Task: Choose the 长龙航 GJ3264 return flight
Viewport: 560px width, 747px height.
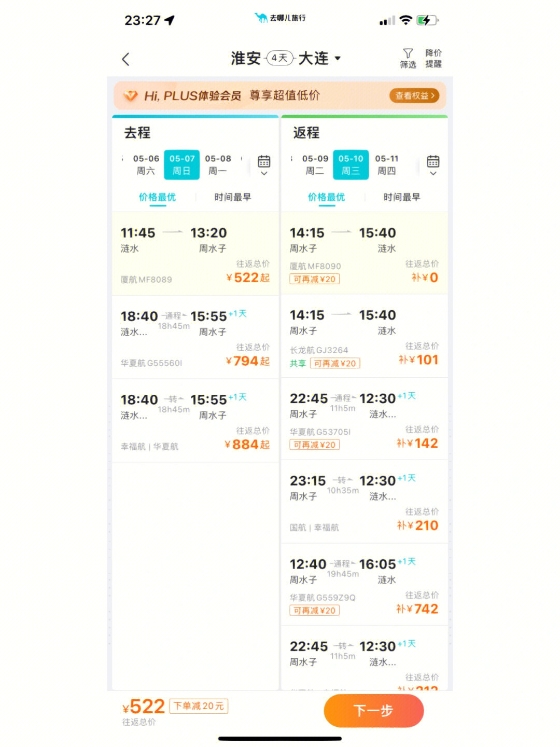Action: pos(364,336)
